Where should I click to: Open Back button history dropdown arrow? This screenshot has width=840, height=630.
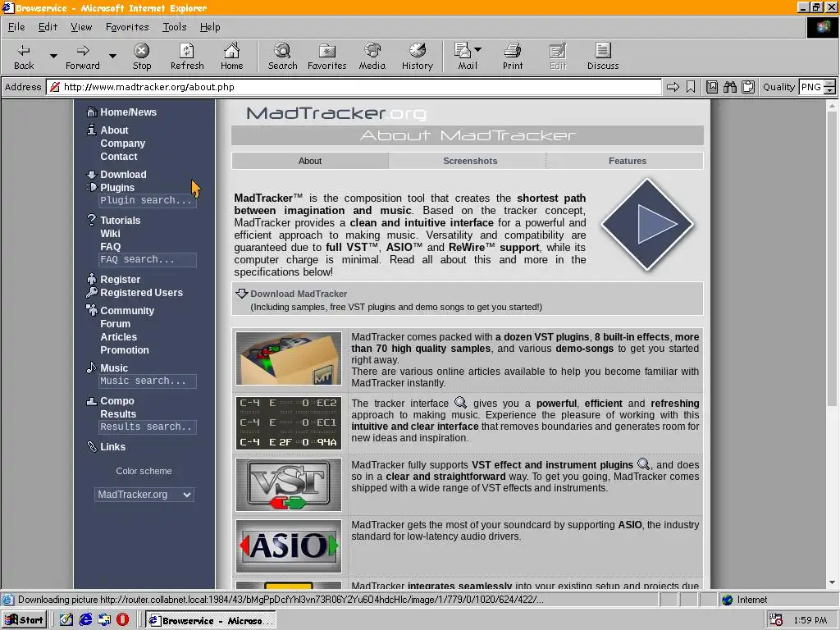pos(53,56)
